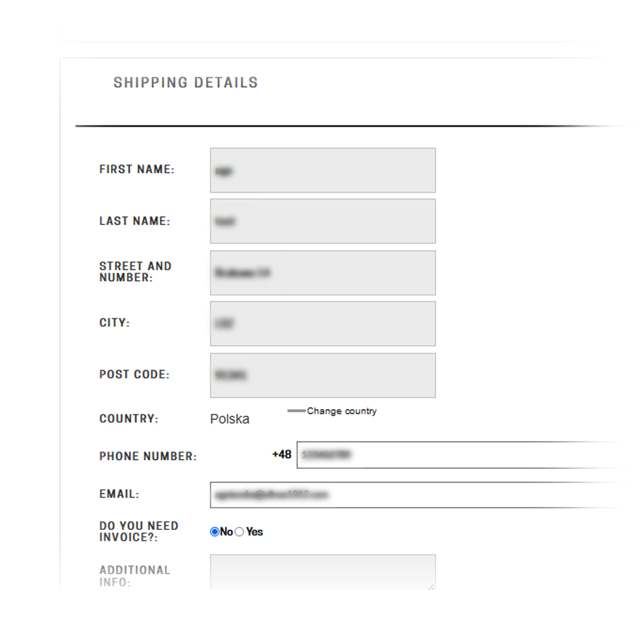Grab the Additional Info textarea resize handle
Screen dimensions: 644x644
[431, 586]
